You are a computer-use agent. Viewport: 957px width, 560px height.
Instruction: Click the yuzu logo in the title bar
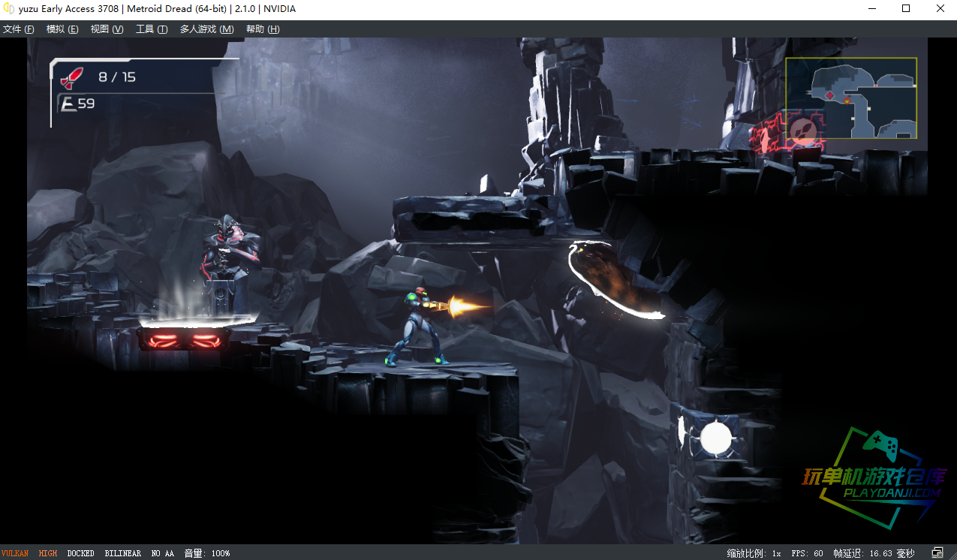(x=9, y=9)
